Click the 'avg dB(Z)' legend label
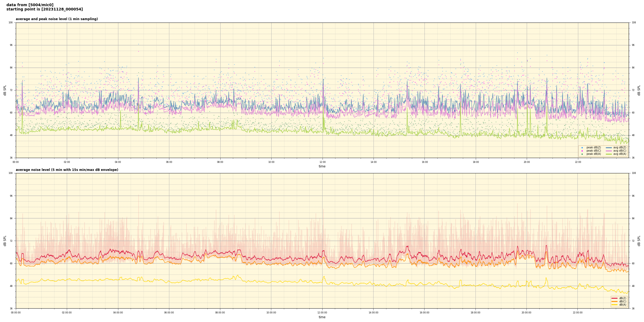This screenshot has height=322, width=644. [x=620, y=148]
